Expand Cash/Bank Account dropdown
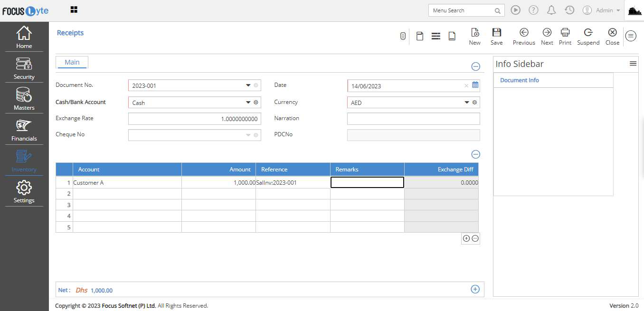Image resolution: width=644 pixels, height=311 pixels. (248, 102)
